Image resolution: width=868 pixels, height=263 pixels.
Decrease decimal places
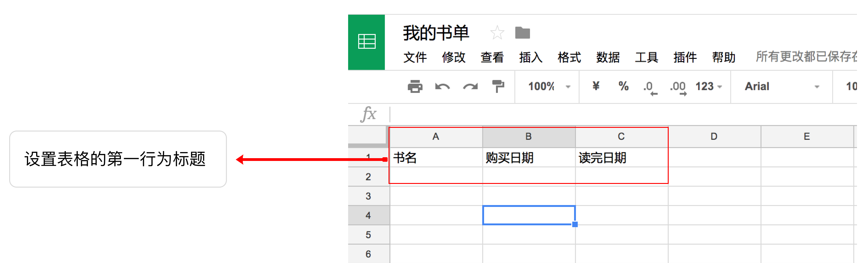pyautogui.click(x=650, y=88)
